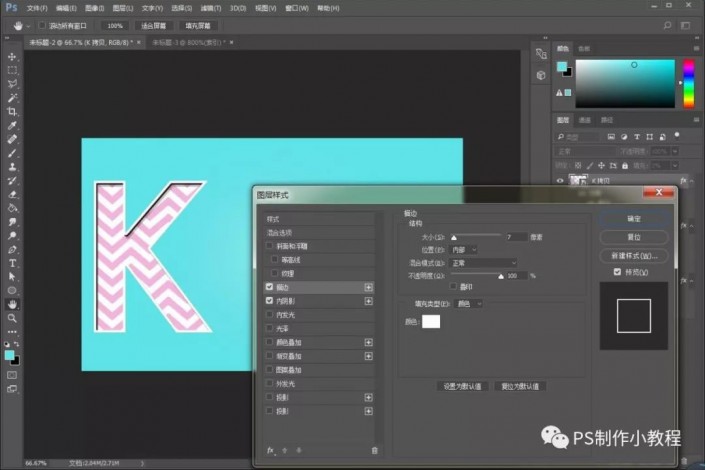Enable the 内发光 checkbox

click(269, 314)
